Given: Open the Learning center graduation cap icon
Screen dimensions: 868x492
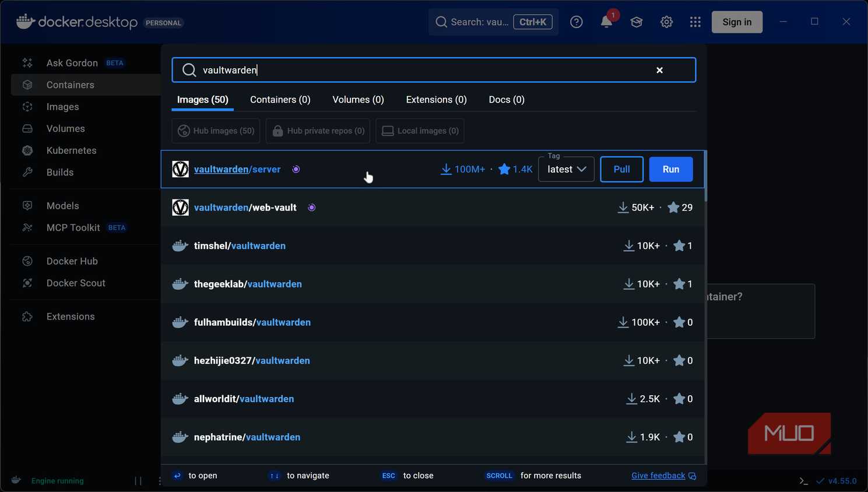Looking at the screenshot, I should [x=637, y=22].
